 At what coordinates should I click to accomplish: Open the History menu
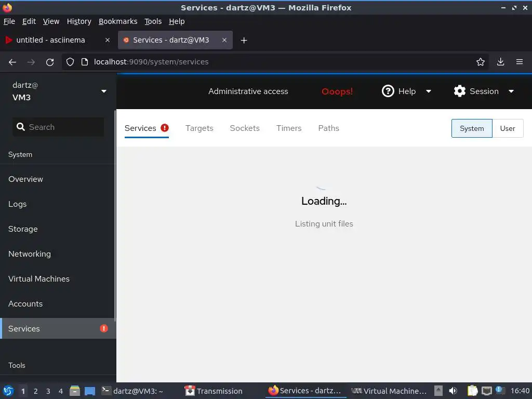[x=79, y=21]
